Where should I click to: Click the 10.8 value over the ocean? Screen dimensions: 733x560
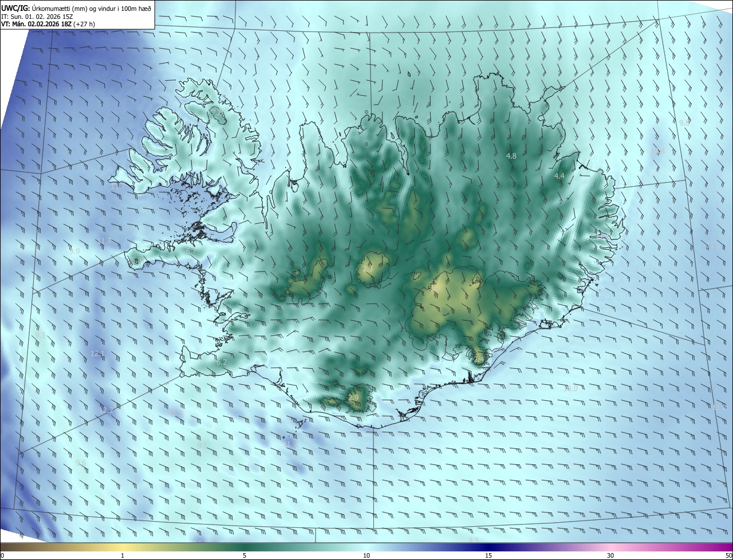click(x=658, y=151)
